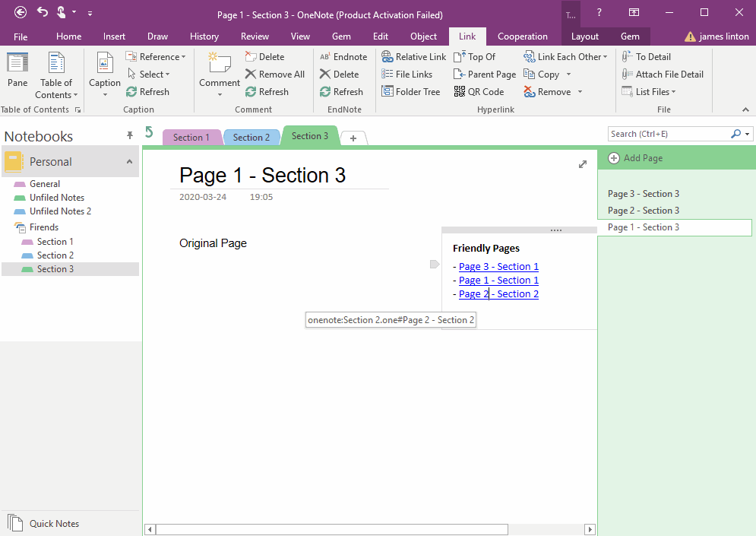This screenshot has width=756, height=536.
Task: Click File Links tool
Action: tap(407, 75)
